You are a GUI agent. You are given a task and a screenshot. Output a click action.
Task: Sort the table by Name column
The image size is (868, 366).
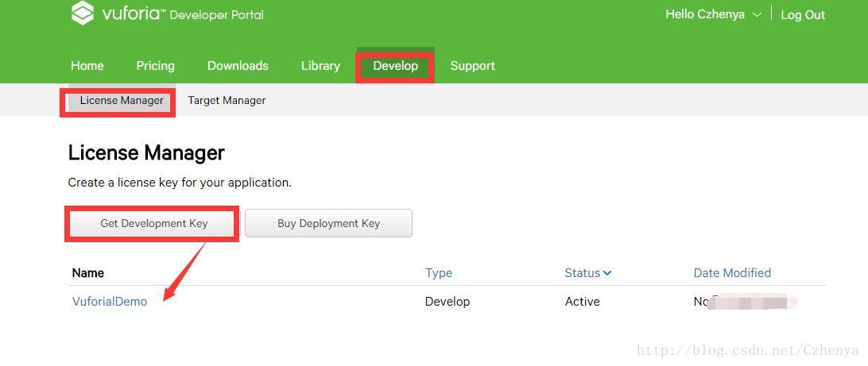pos(88,272)
